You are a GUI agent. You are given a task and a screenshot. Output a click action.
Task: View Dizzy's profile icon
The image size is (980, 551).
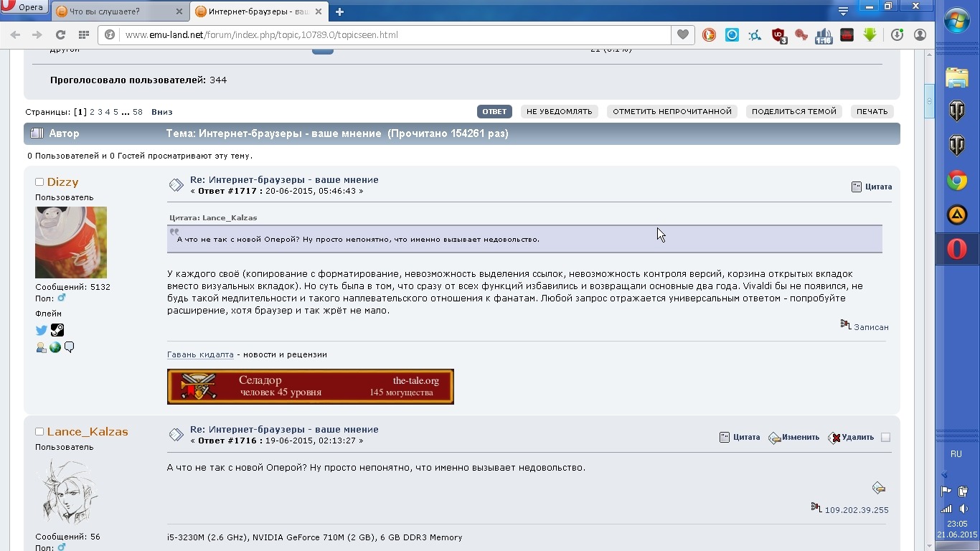[41, 347]
